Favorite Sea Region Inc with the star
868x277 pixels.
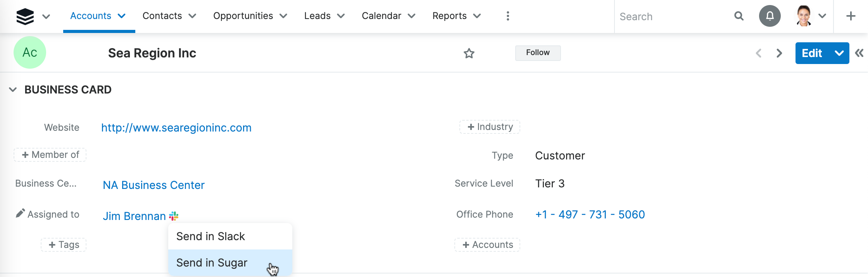469,53
